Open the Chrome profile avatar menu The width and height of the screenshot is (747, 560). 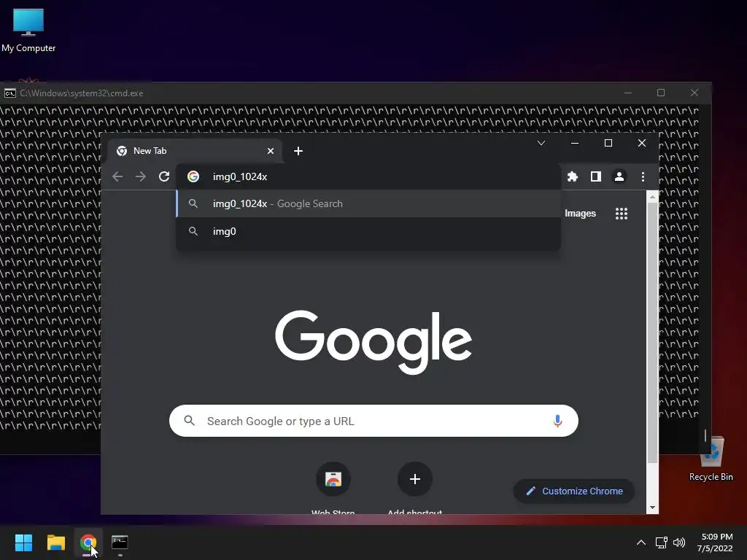(x=619, y=176)
